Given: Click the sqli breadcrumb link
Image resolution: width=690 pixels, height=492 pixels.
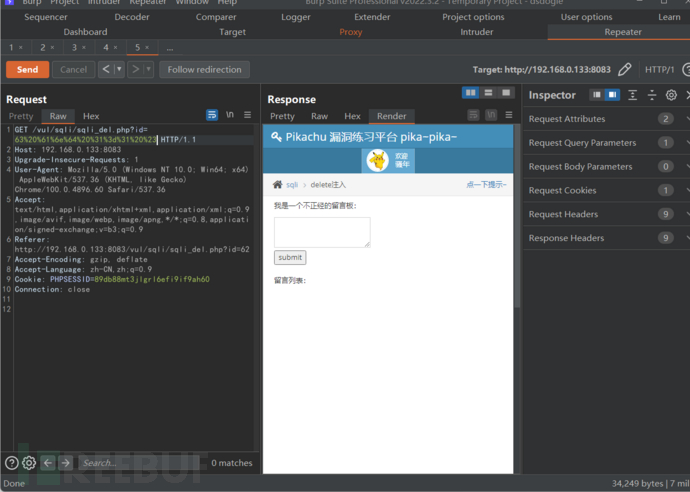Looking at the screenshot, I should (x=292, y=185).
